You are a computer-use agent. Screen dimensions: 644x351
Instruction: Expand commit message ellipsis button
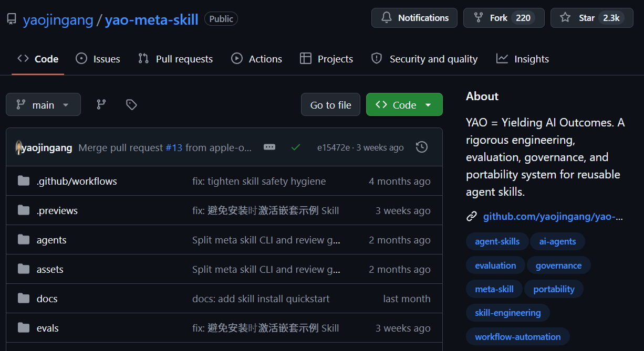(x=269, y=147)
